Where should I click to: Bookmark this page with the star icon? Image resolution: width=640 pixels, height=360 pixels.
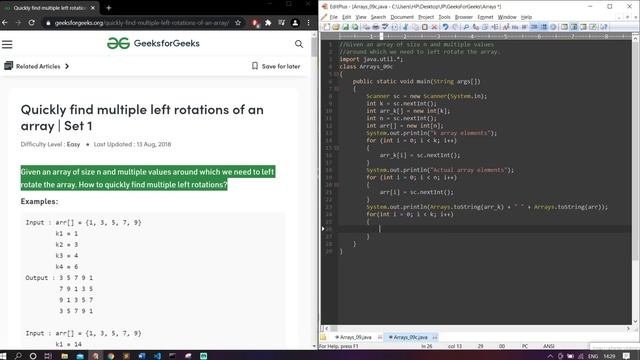click(238, 23)
